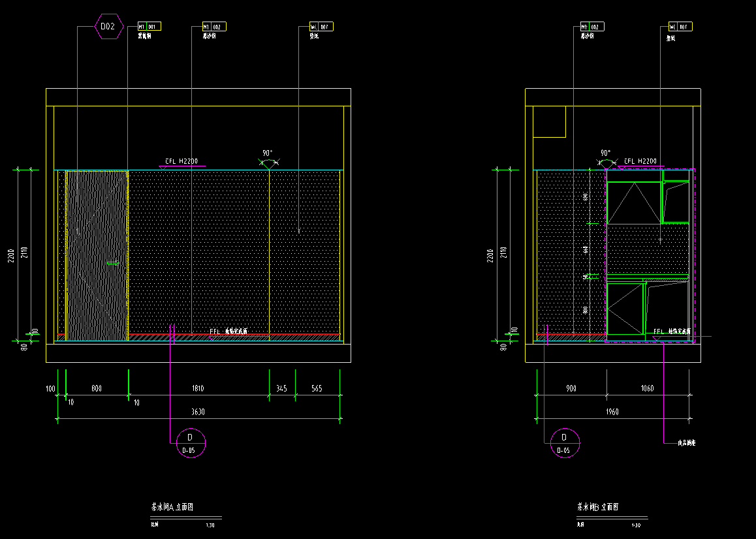Select the left D-05 section callout circle
The width and height of the screenshot is (756, 539).
coord(190,444)
